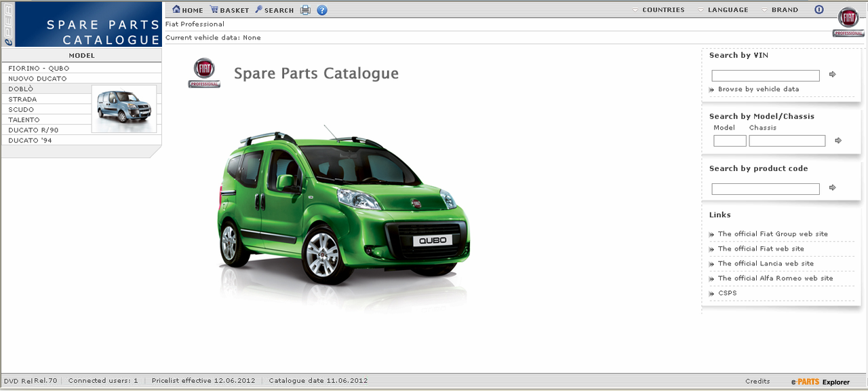Click the 'Fiat Professional' breadcrumb text
Viewport: 868px width, 391px height.
(x=195, y=24)
